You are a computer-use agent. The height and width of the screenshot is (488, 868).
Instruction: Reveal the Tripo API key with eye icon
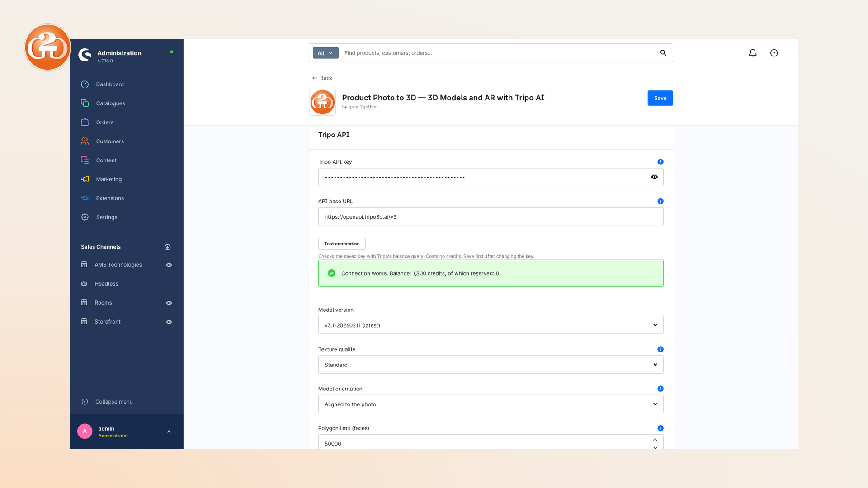click(x=654, y=177)
